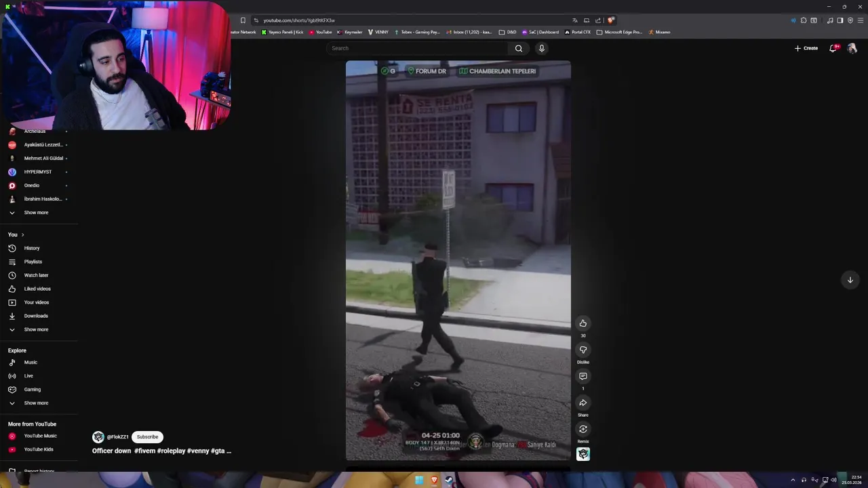Open Your videos
The height and width of the screenshot is (488, 868).
coord(36,302)
